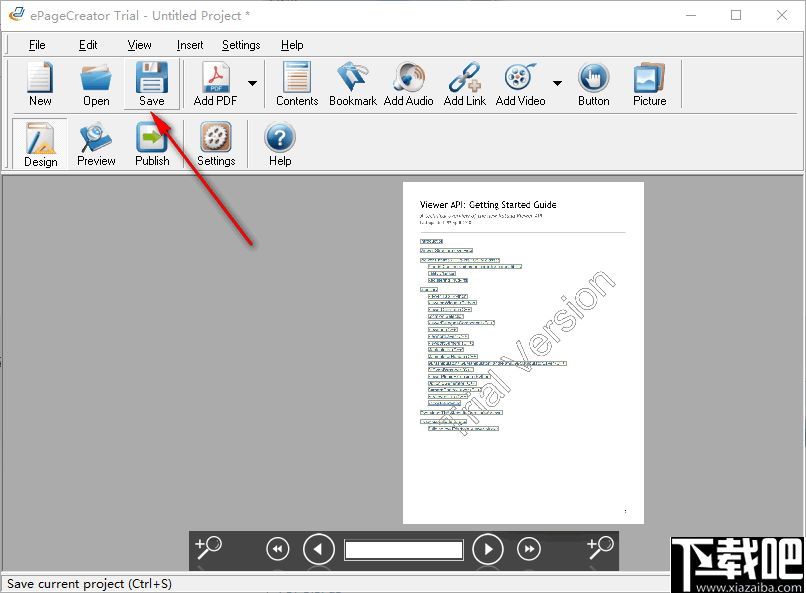
Task: Open the Contents tool
Action: coord(297,84)
